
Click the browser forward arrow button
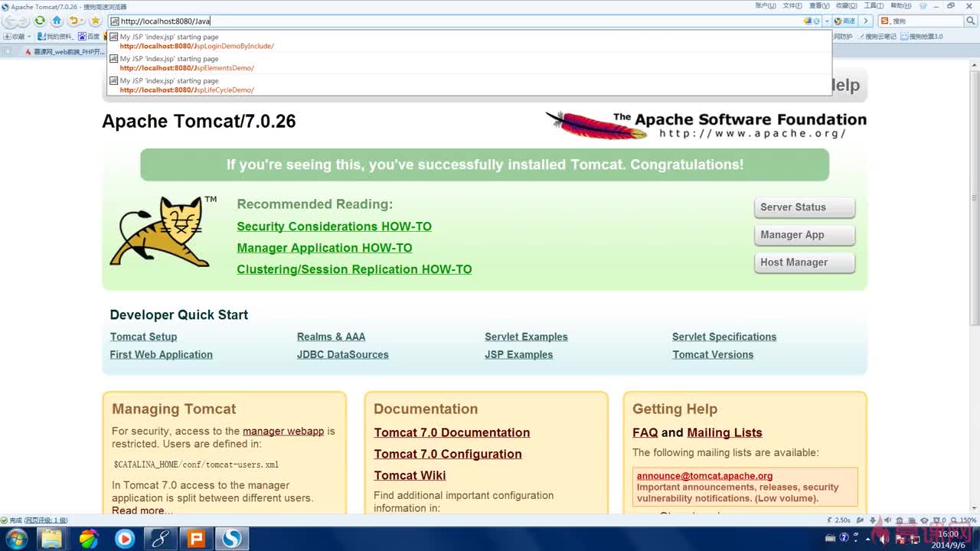coord(24,21)
